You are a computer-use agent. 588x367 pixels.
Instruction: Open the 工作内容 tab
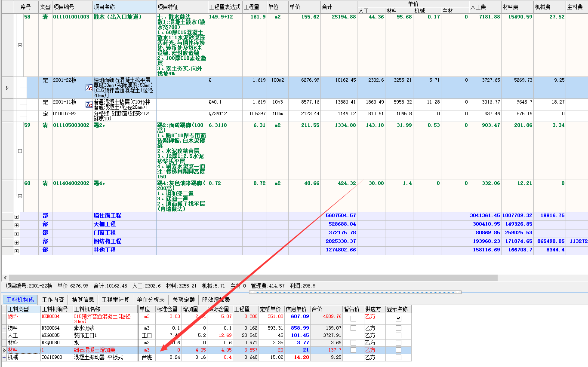[x=53, y=300]
